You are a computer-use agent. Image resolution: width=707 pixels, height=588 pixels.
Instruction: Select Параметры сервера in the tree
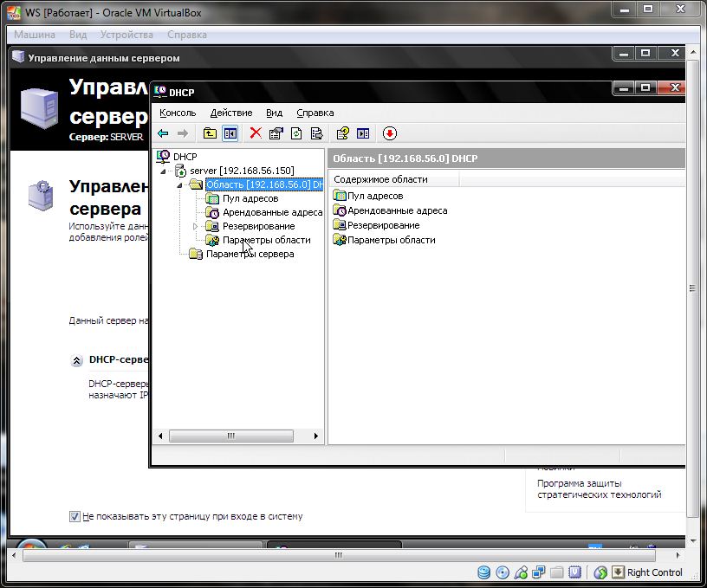pos(250,254)
